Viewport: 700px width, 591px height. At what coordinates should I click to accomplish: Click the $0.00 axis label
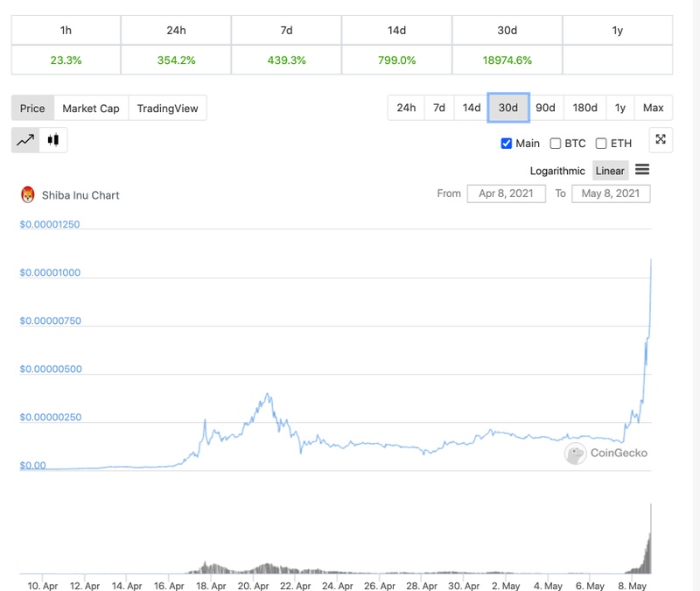(x=32, y=466)
